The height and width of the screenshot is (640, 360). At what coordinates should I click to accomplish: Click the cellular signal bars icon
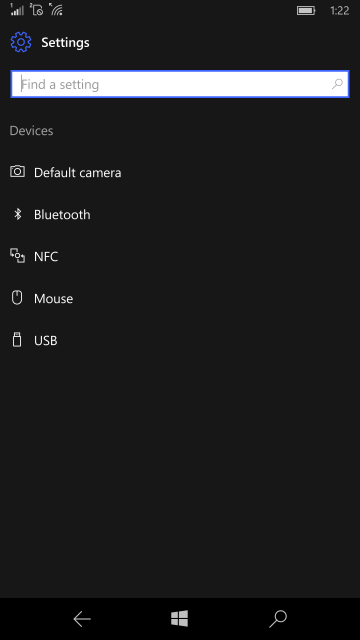tap(17, 9)
